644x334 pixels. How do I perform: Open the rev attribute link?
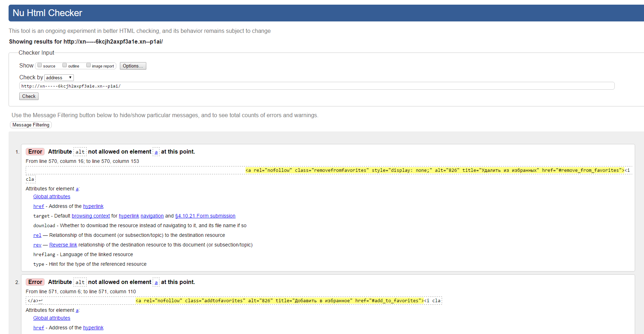coord(37,245)
